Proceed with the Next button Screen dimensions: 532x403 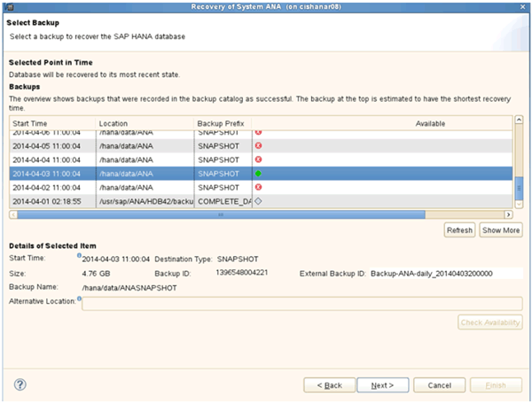click(382, 385)
